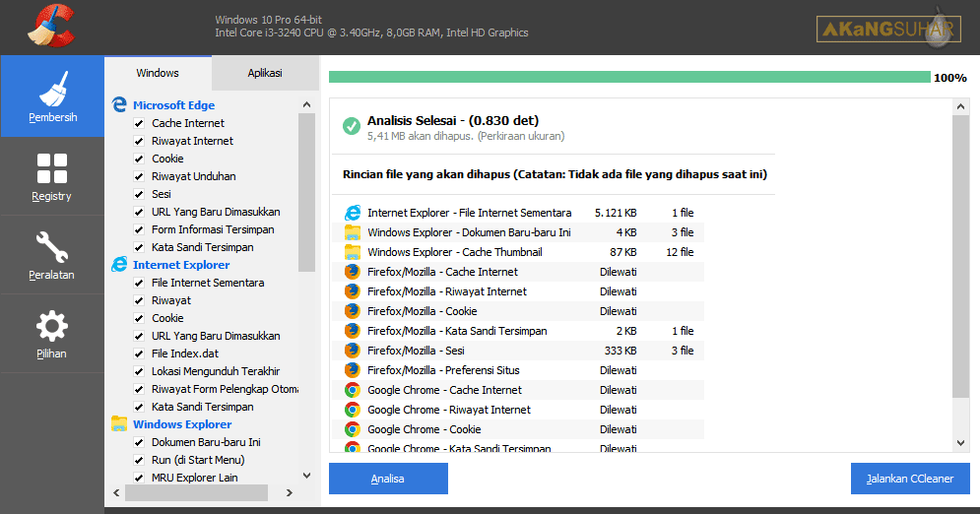
Task: Click the Jalankan CCleaner button
Action: pyautogui.click(x=910, y=479)
